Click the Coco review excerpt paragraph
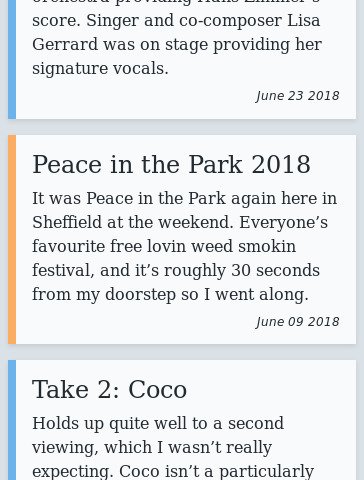 point(173,447)
